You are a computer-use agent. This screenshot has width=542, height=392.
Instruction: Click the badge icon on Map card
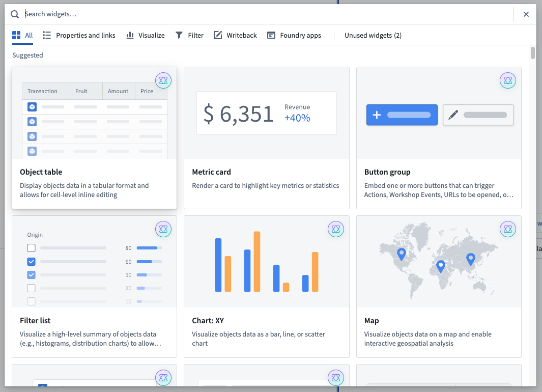point(508,229)
